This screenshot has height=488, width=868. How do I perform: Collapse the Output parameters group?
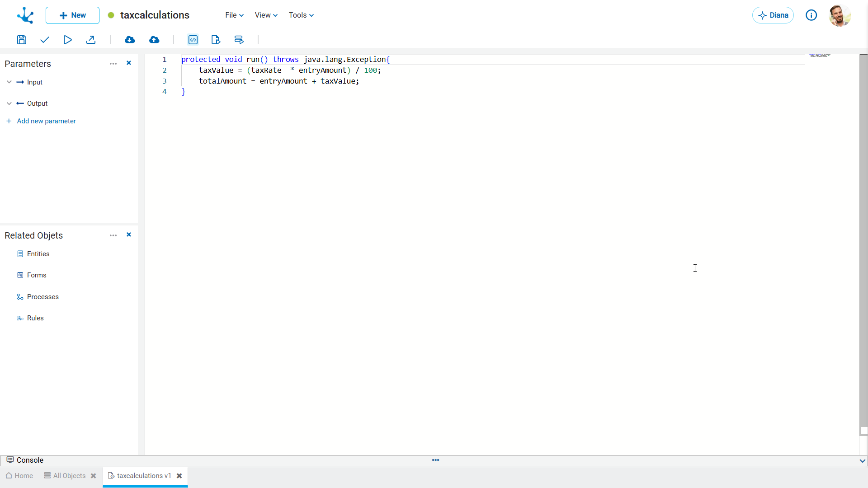[x=9, y=103]
